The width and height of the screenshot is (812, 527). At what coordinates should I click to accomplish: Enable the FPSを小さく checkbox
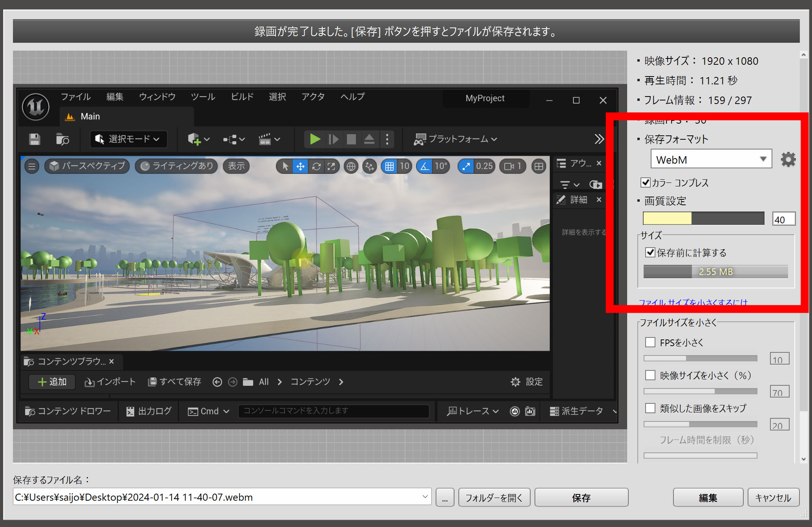pos(650,342)
